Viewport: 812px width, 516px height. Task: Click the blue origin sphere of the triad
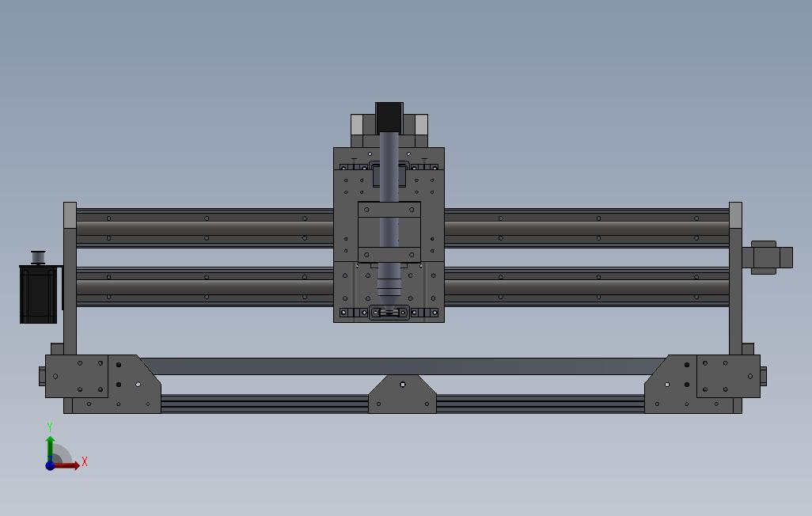[x=50, y=465]
